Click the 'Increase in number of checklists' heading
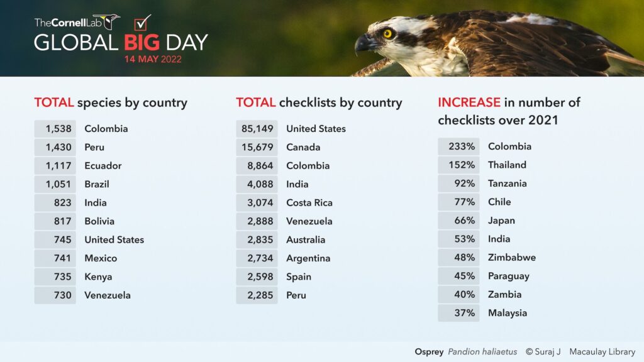The height and width of the screenshot is (362, 644). pos(509,111)
